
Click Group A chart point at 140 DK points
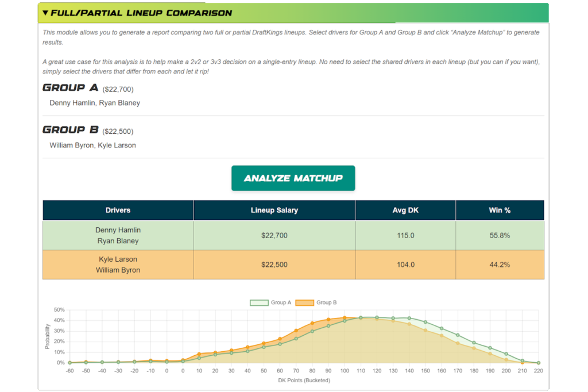click(x=409, y=318)
